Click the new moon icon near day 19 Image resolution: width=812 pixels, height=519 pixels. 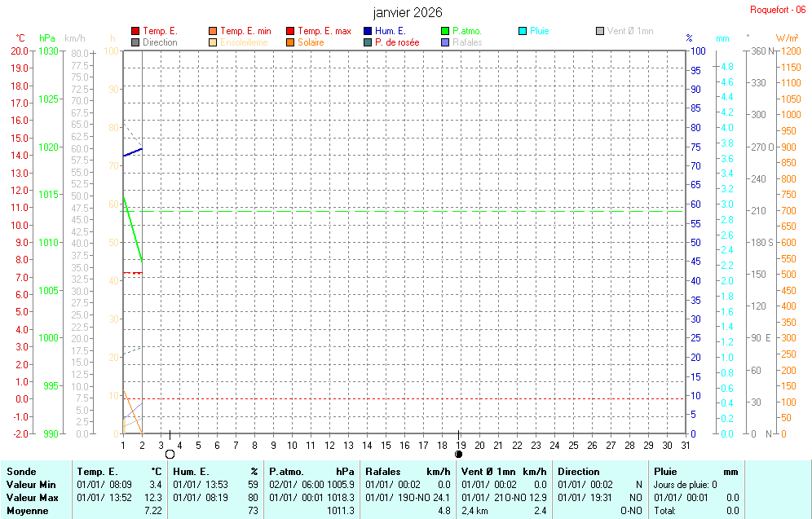[459, 455]
